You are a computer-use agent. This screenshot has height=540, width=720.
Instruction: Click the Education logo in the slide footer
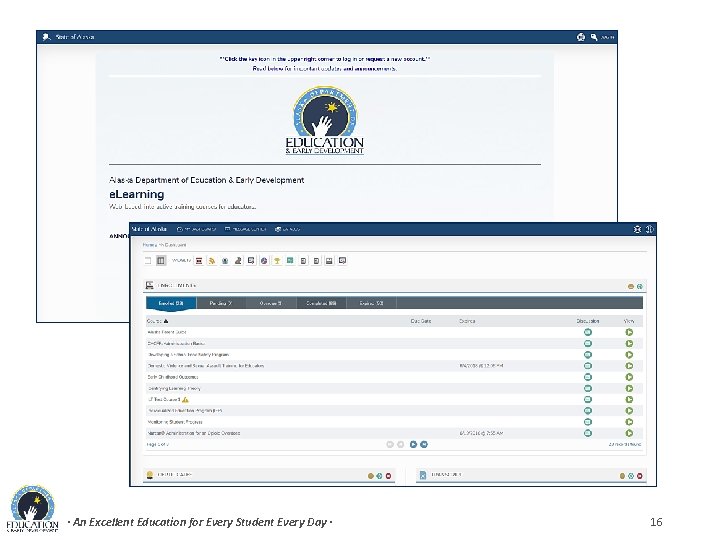pyautogui.click(x=32, y=508)
